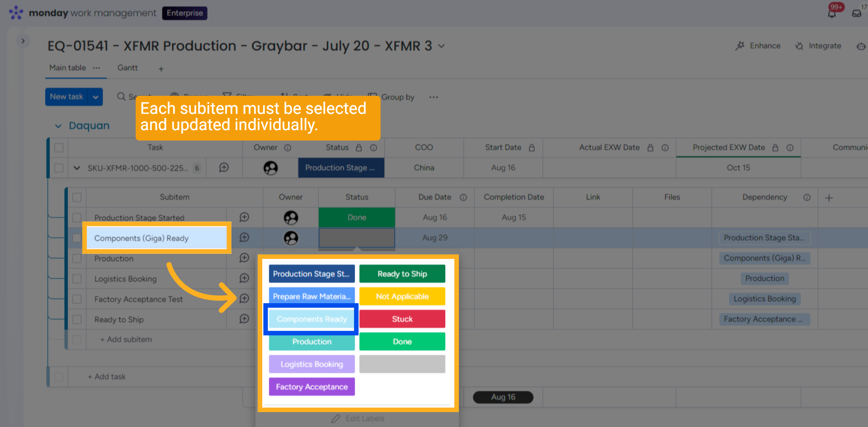Image resolution: width=868 pixels, height=427 pixels.
Task: Open updates for Components (Giga) Ready subitem
Action: tap(244, 238)
